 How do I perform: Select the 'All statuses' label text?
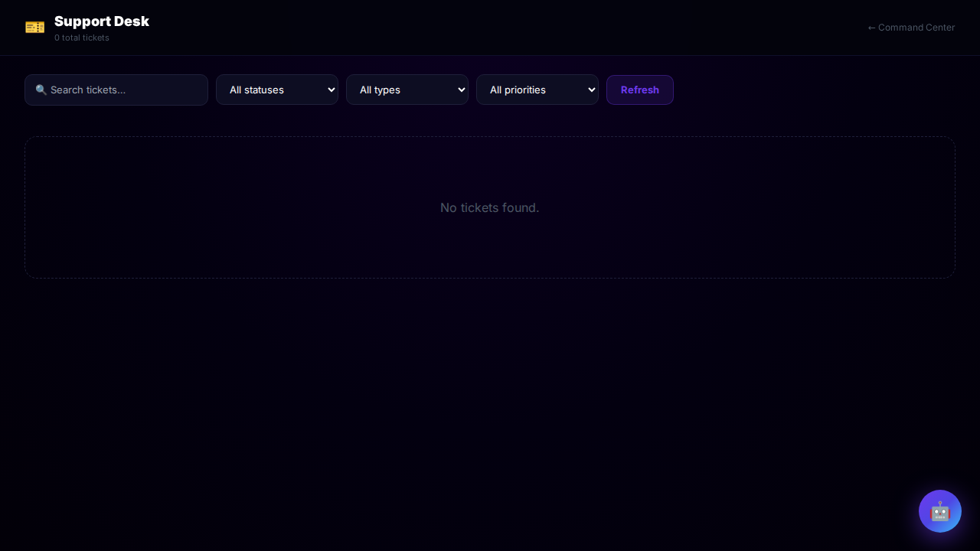(x=256, y=90)
